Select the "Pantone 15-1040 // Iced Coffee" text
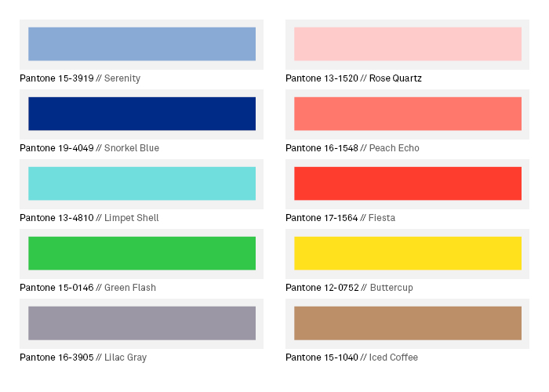549x392 pixels. click(351, 358)
